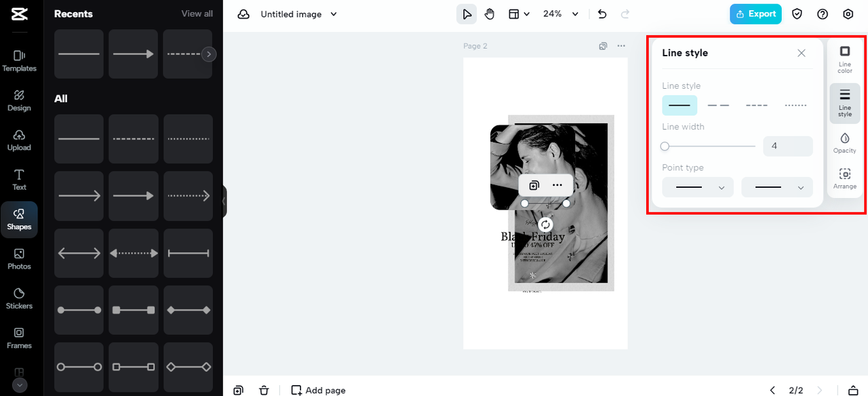Open the Line style side tab
Screen dimensions: 868x396
click(x=845, y=103)
